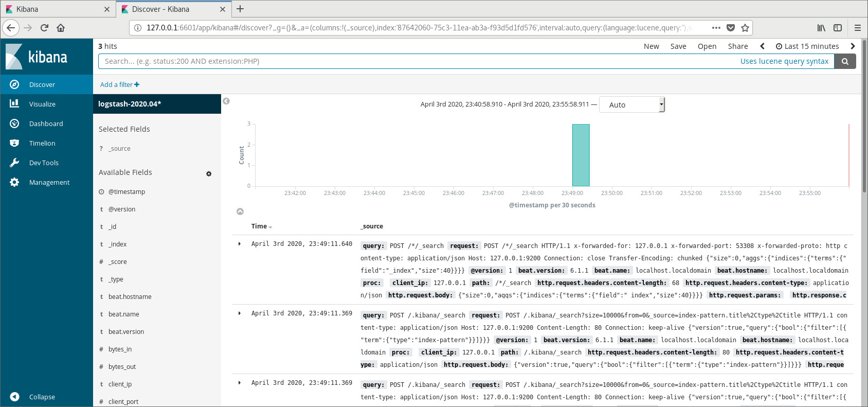Select the _index field
The width and height of the screenshot is (868, 407).
coord(117,244)
